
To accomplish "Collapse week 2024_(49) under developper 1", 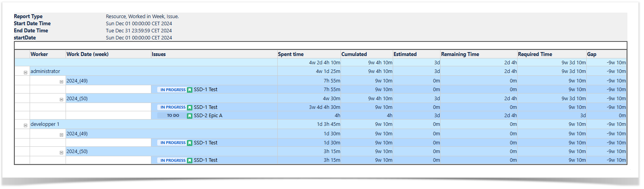I will coord(61,135).
